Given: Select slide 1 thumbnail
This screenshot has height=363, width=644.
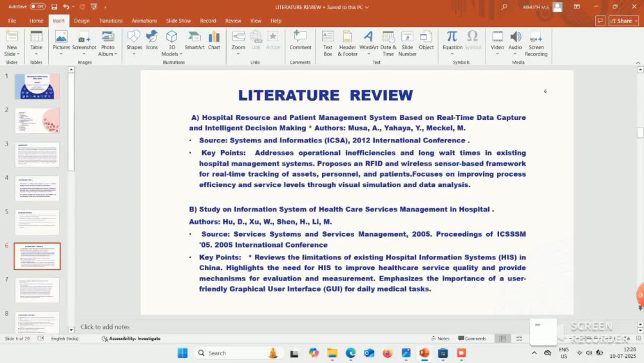Looking at the screenshot, I should (x=37, y=86).
